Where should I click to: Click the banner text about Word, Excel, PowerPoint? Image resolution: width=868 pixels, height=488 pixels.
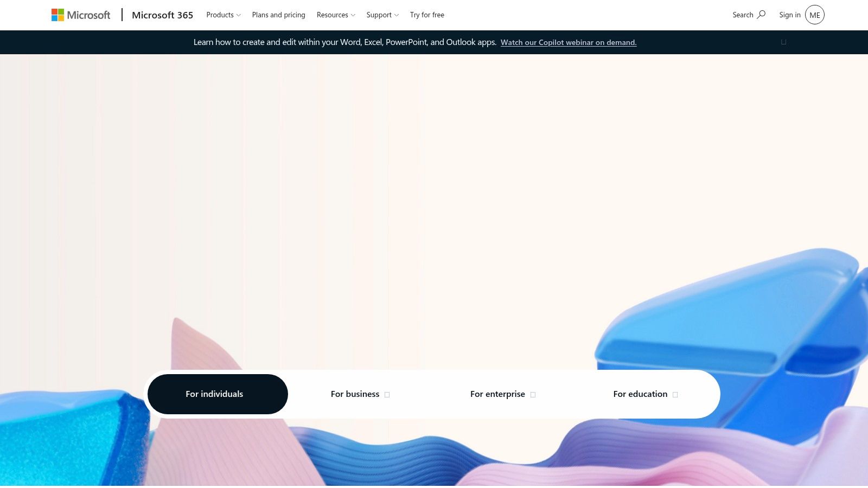(x=345, y=42)
